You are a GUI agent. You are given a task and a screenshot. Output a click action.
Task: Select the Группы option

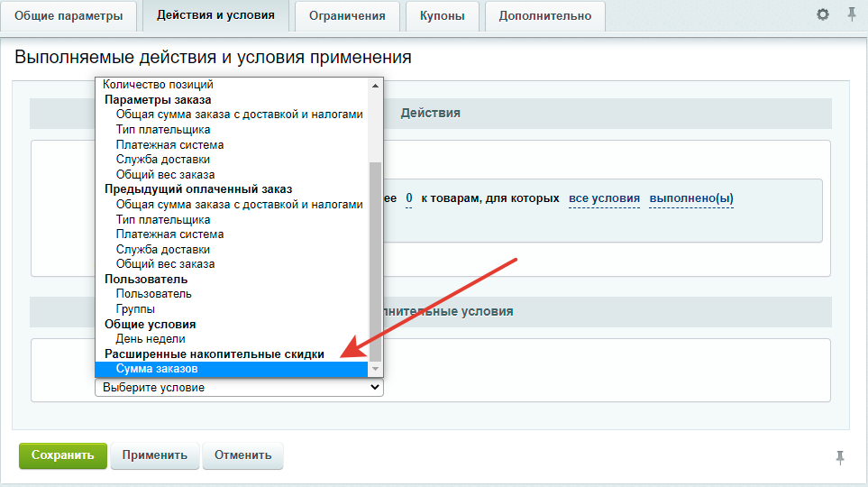[x=232, y=309]
